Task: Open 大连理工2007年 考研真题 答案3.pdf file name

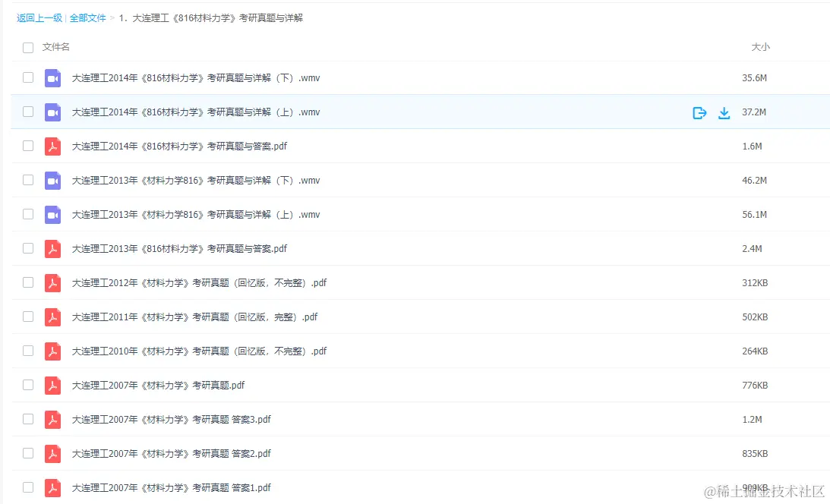Action: (x=171, y=420)
